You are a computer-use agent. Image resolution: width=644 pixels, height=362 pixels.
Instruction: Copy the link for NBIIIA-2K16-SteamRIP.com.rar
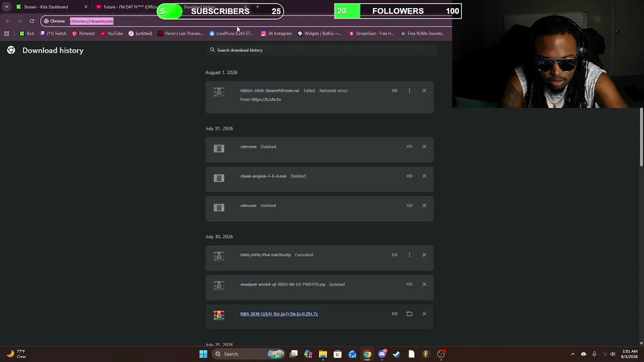click(394, 90)
